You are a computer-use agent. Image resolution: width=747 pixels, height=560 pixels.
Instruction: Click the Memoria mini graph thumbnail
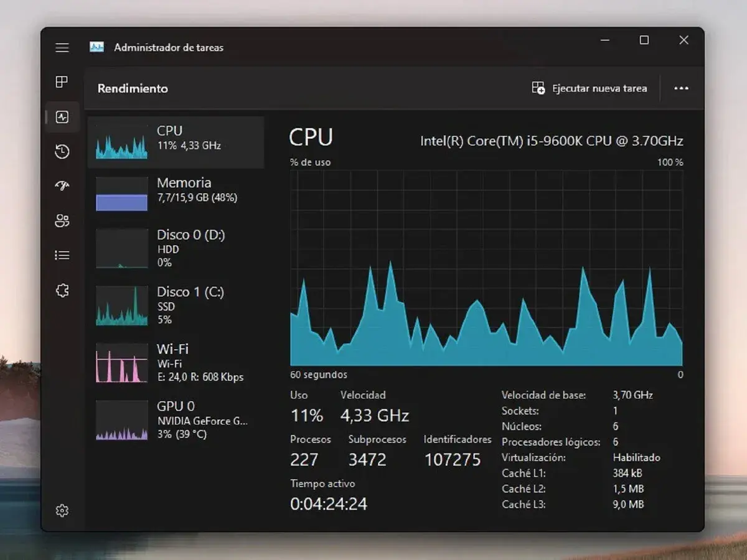[121, 194]
